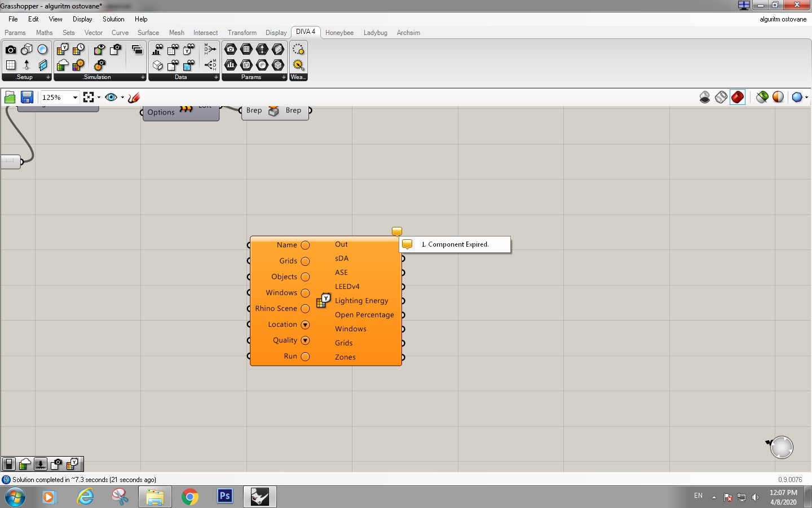Toggle preview of selected objects only (green icon)
The height and width of the screenshot is (508, 812).
(x=762, y=97)
